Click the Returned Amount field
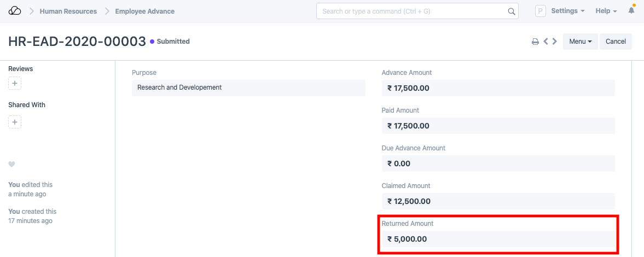This screenshot has width=644, height=257. tap(498, 239)
